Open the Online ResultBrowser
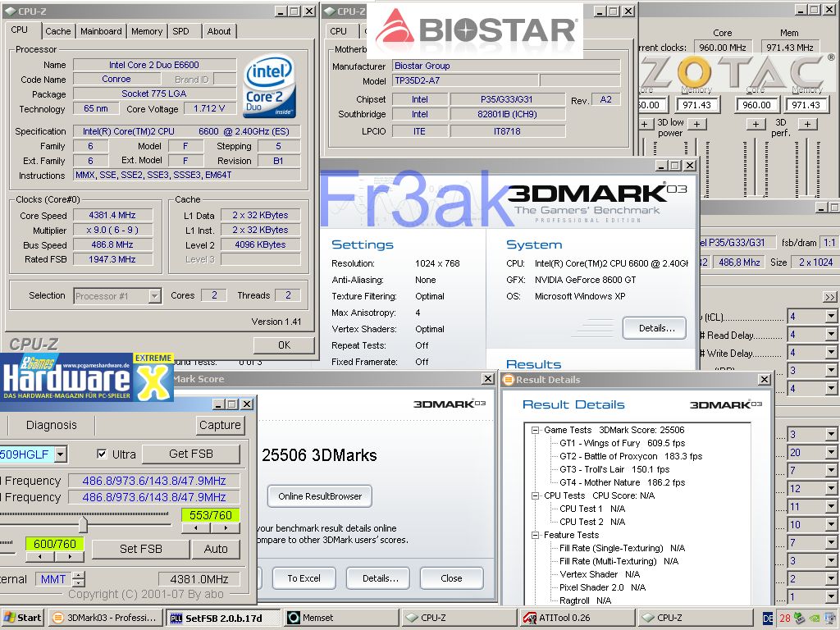Screen dimensions: 840x630 click(x=320, y=496)
